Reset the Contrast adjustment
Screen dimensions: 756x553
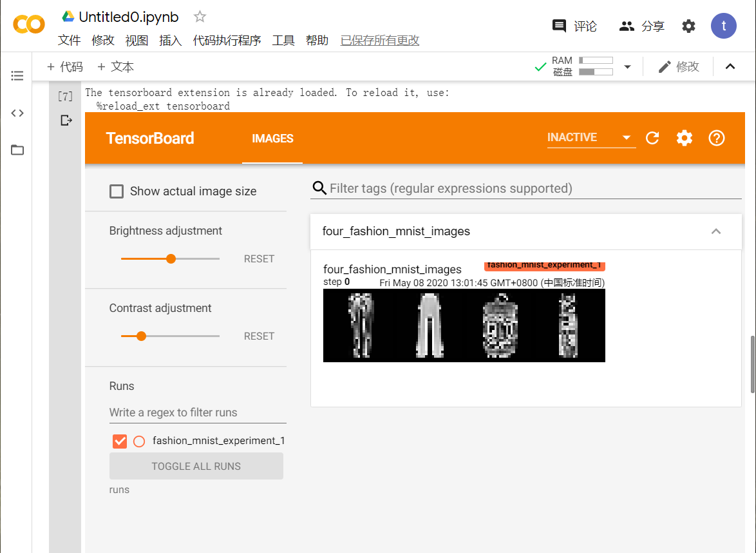tap(259, 336)
